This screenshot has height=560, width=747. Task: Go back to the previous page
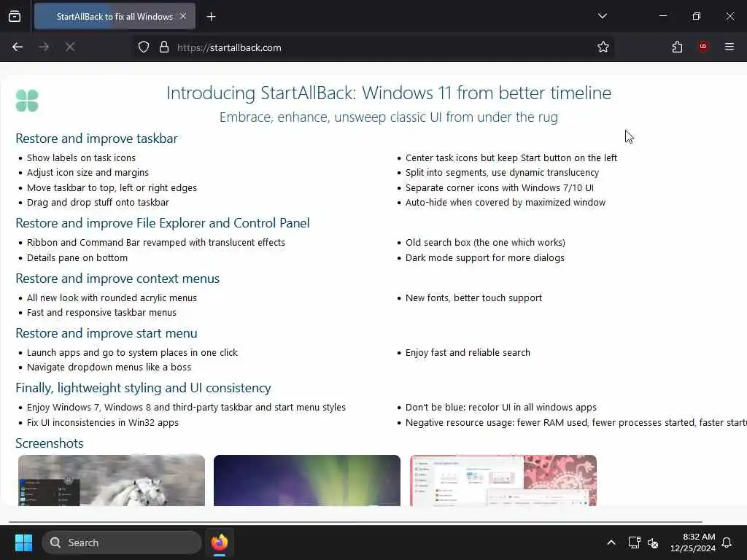pos(18,47)
